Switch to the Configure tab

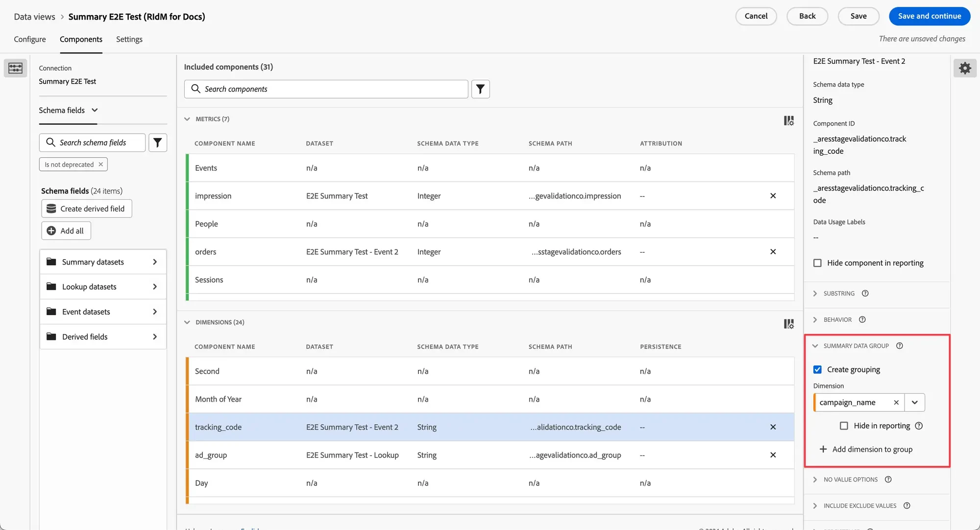(x=30, y=39)
